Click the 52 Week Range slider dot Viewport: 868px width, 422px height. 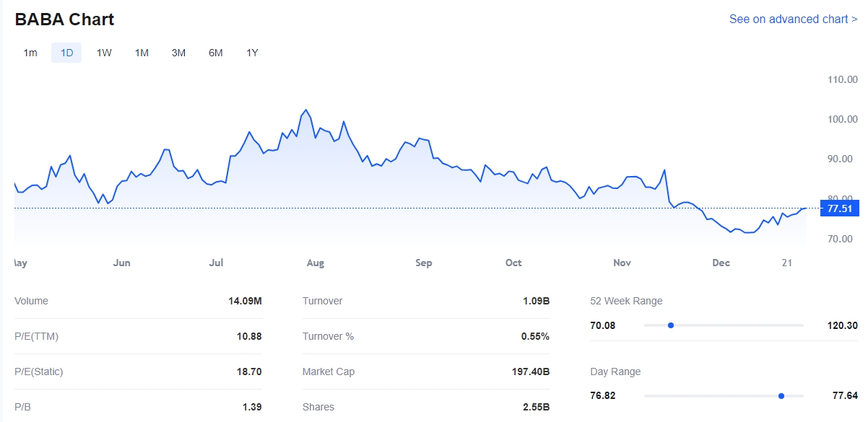pyautogui.click(x=671, y=325)
